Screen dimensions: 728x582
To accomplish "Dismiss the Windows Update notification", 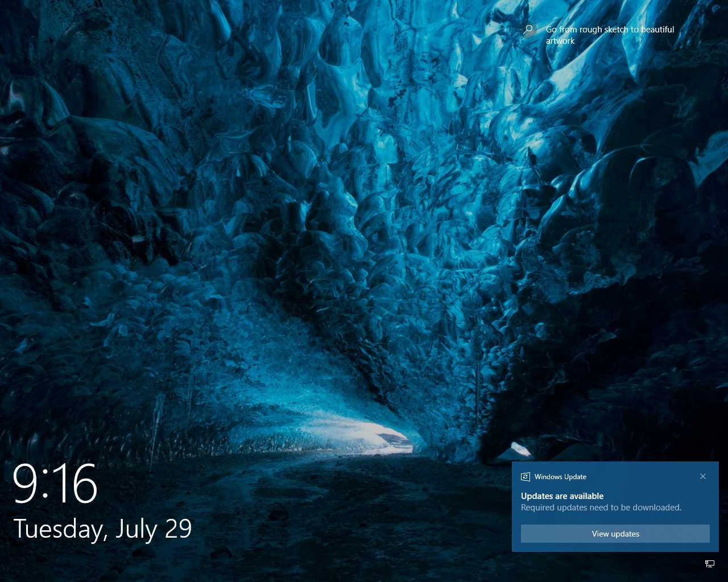I will [703, 476].
